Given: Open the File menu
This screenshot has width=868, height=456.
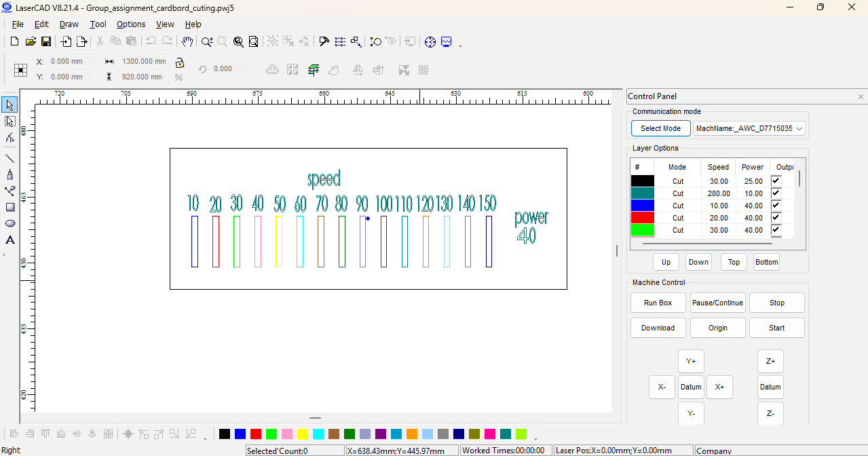Looking at the screenshot, I should click(x=18, y=24).
